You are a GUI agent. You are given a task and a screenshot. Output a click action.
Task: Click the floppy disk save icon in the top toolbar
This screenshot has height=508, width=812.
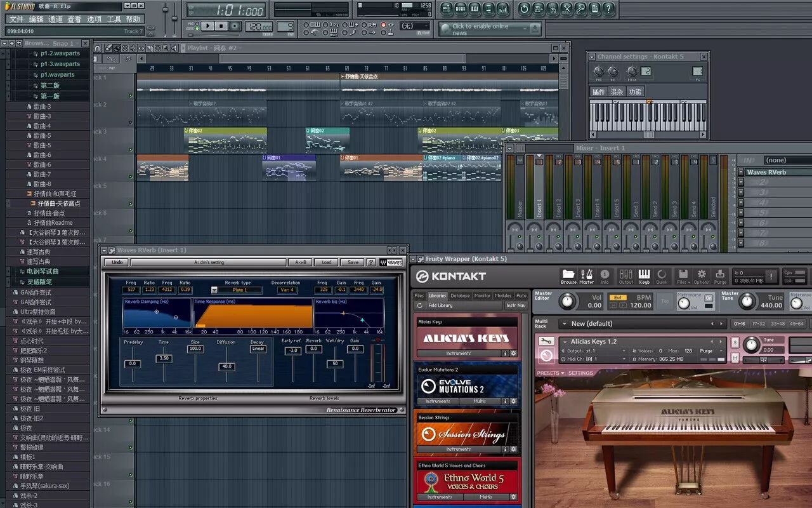(538, 9)
